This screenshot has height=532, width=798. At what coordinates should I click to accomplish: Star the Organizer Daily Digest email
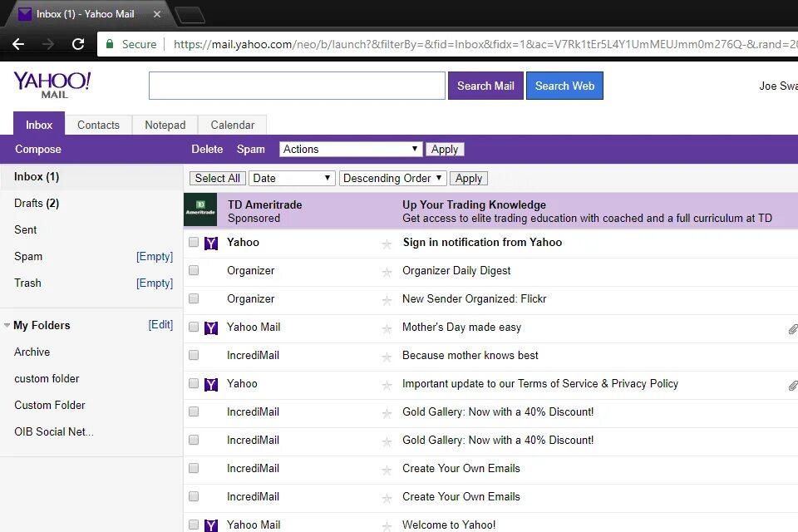(x=387, y=273)
